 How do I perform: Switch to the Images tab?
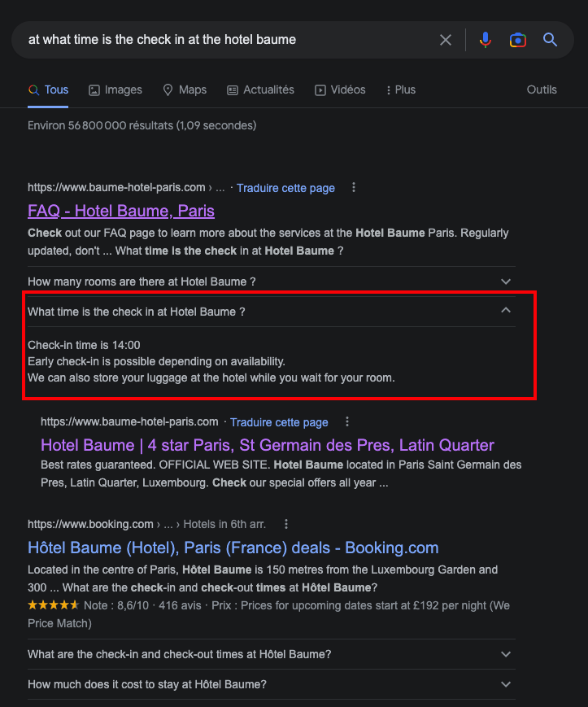(115, 89)
